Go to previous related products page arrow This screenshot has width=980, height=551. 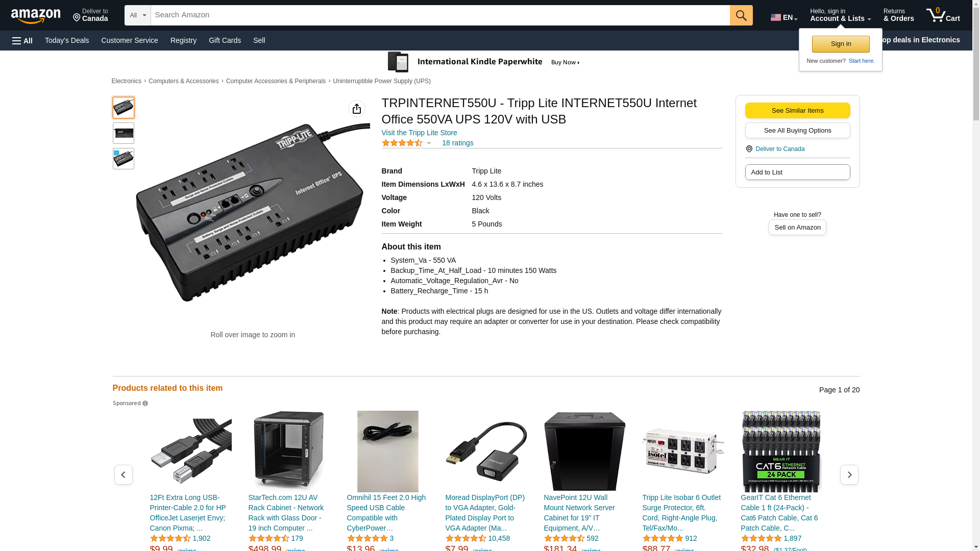tap(124, 475)
